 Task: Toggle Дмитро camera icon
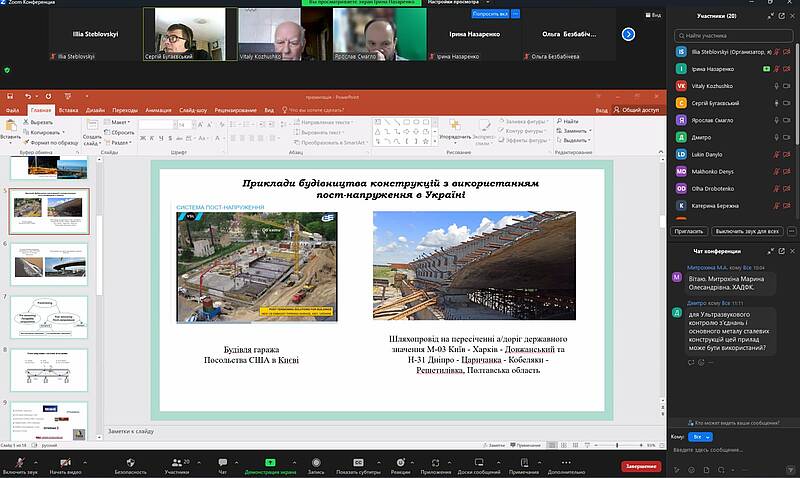coord(787,137)
